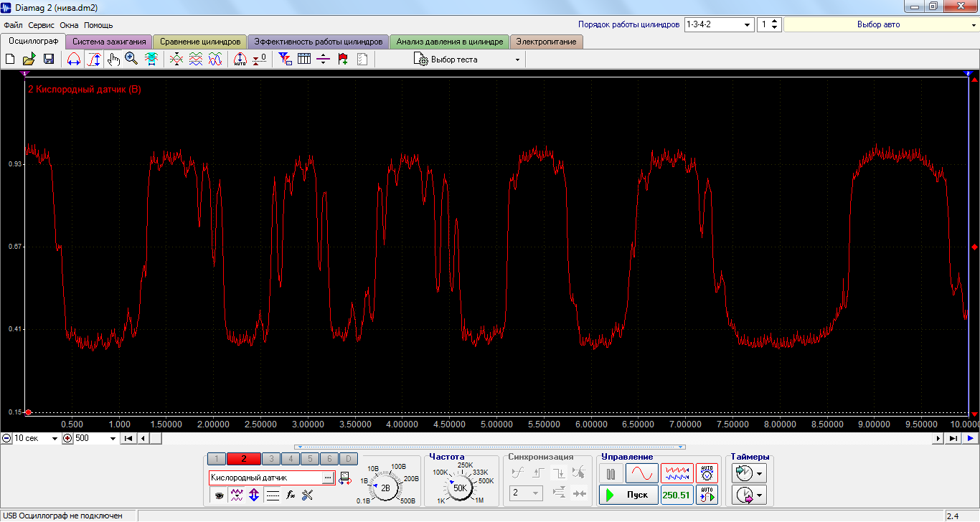
Task: Open the Выбор теста dropdown
Action: click(x=467, y=60)
